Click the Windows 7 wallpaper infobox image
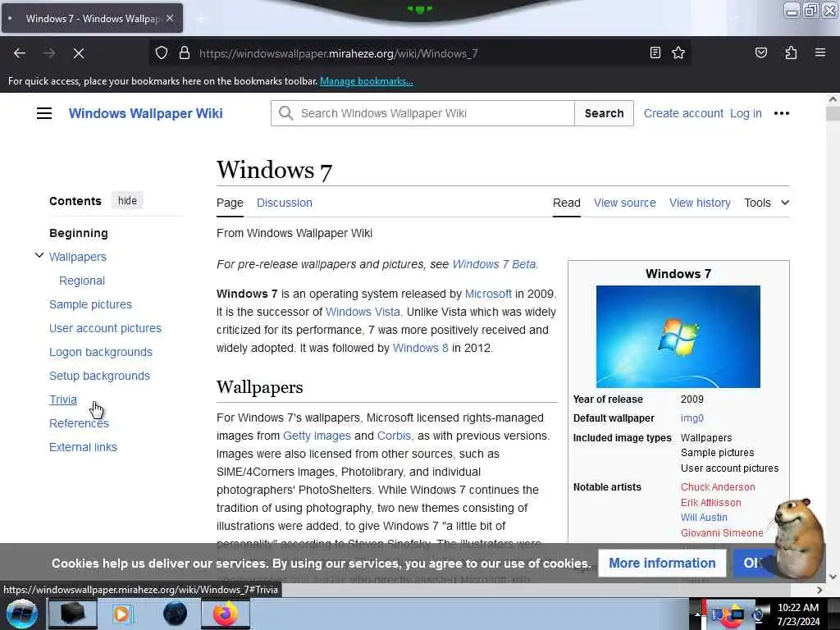Image resolution: width=840 pixels, height=630 pixels. pos(678,336)
